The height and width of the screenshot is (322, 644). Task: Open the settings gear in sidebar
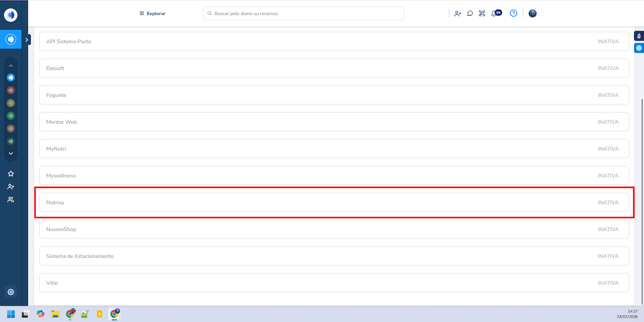[11, 292]
